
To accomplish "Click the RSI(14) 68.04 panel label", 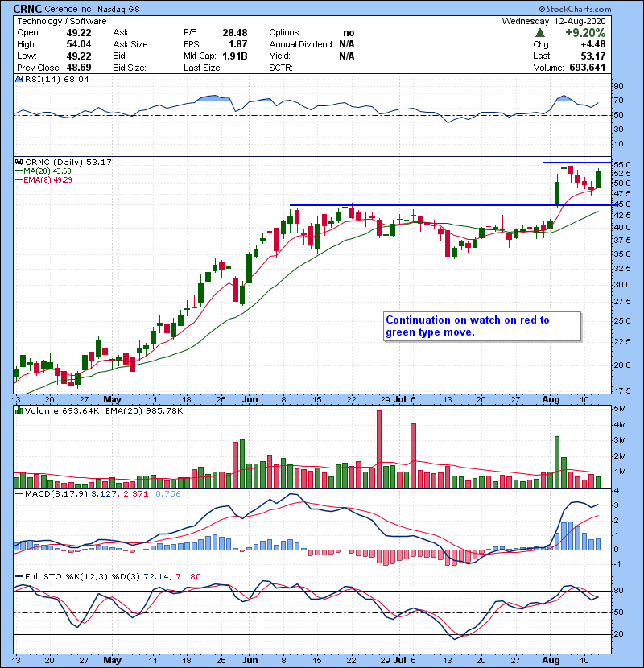I will point(56,79).
